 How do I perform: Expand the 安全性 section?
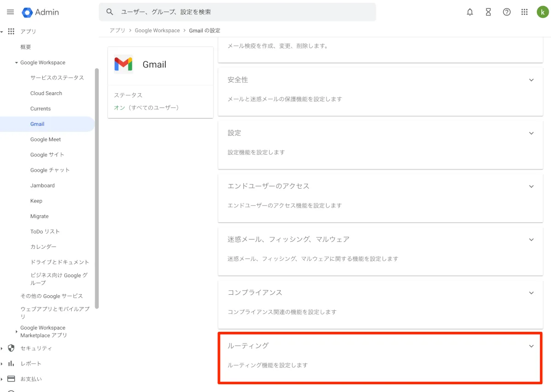[531, 80]
